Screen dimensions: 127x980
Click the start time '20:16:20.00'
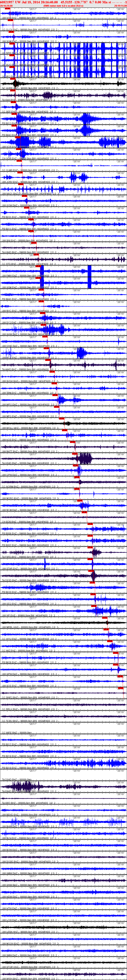point(6,6)
